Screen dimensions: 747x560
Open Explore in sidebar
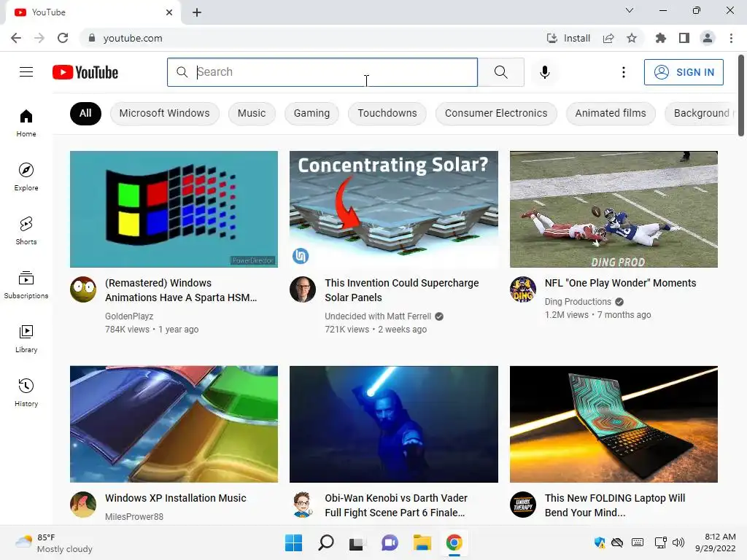[x=26, y=176]
